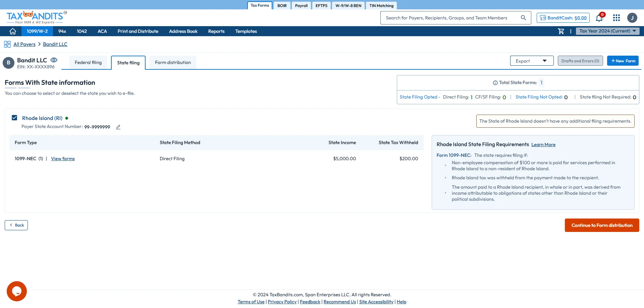Click the TaxBandits logo
Image resolution: width=644 pixels, height=308 pixels.
click(x=36, y=17)
